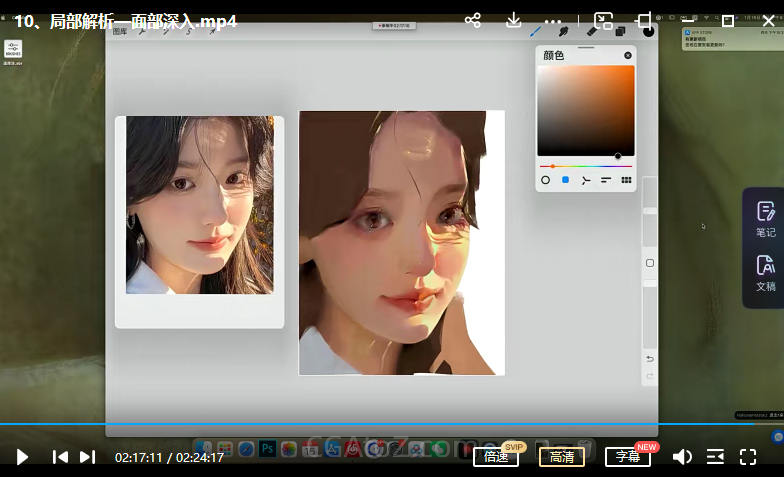Open the 高清 video quality selector
Viewport: 784px width, 477px height.
click(x=562, y=457)
